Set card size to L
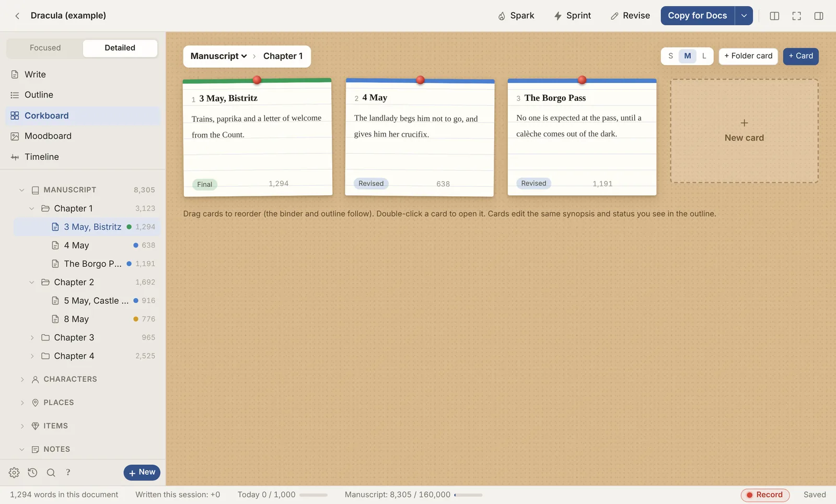836x504 pixels. [x=704, y=56]
